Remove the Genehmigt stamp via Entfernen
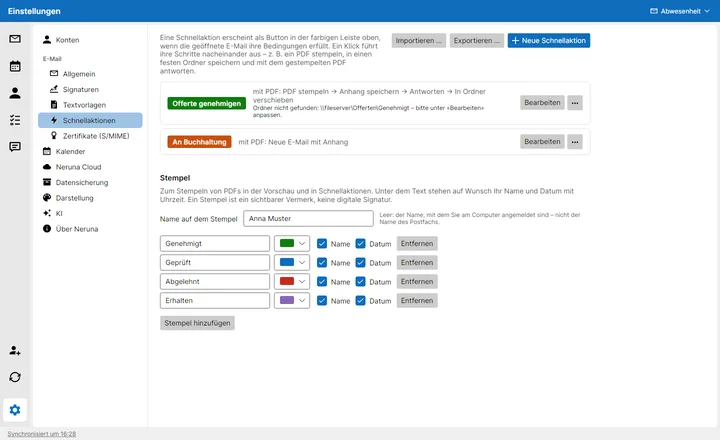Screen dimensions: 720x440 point(417,243)
